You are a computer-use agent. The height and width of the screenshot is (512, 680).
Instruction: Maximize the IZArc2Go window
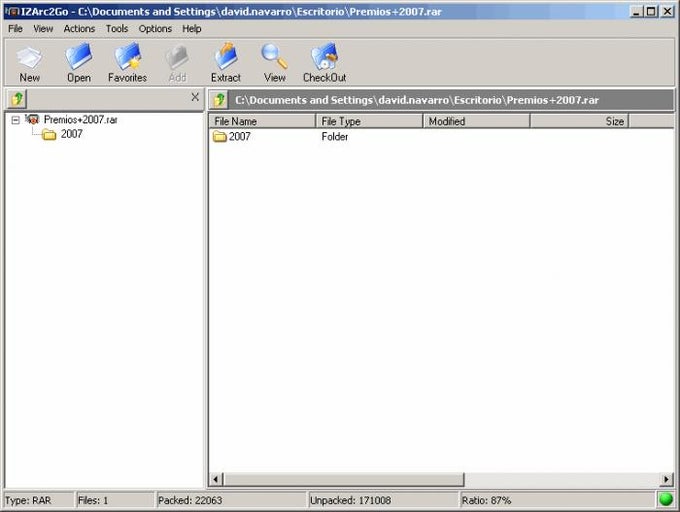pos(651,12)
